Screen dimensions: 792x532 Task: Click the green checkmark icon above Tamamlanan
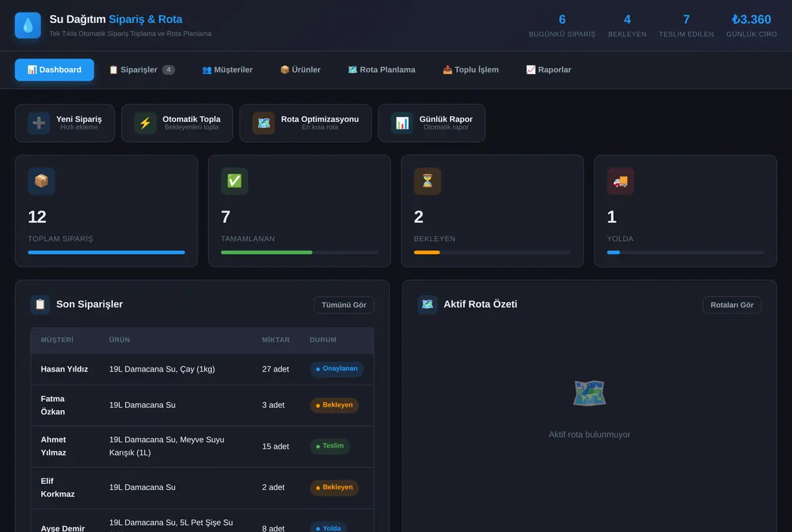pyautogui.click(x=234, y=181)
